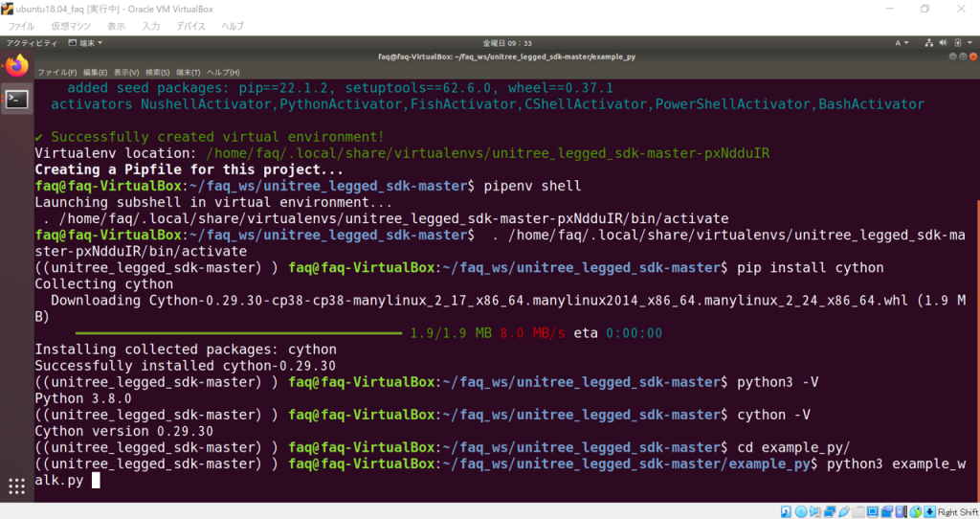
Task: Open terminal ヘルプ(H) menu
Action: click(x=223, y=72)
